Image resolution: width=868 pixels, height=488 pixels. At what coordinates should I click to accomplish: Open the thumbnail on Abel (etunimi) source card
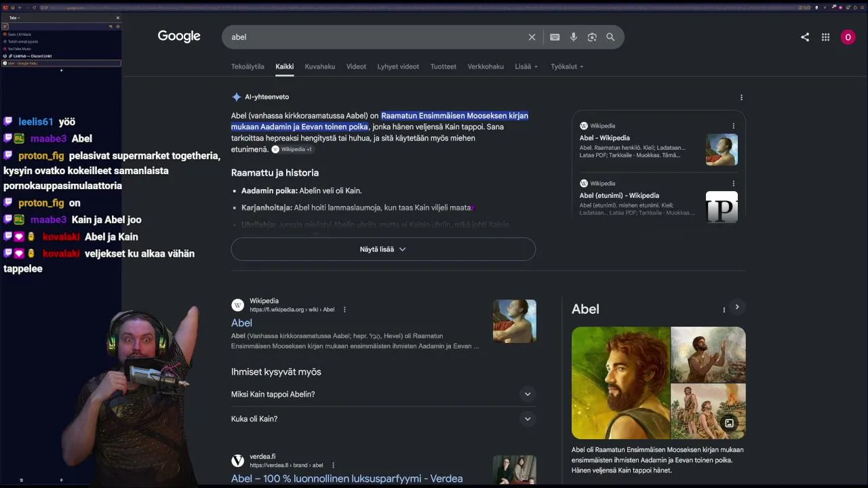tap(722, 207)
